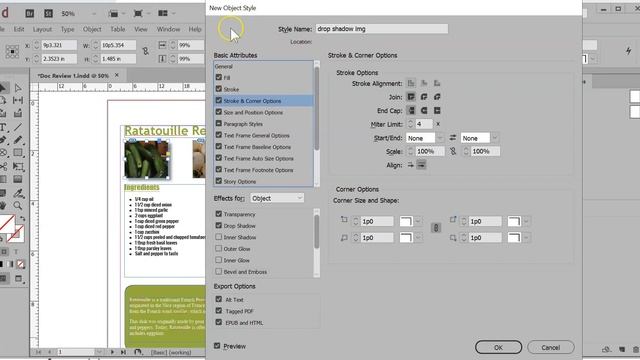
Task: Set stroke alignment to center
Action: coord(411,83)
